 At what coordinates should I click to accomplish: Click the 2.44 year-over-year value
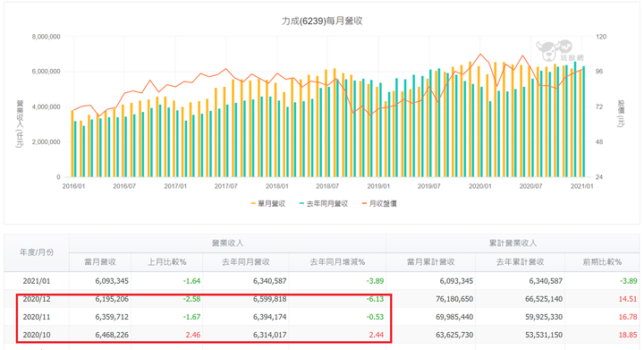pyautogui.click(x=377, y=335)
